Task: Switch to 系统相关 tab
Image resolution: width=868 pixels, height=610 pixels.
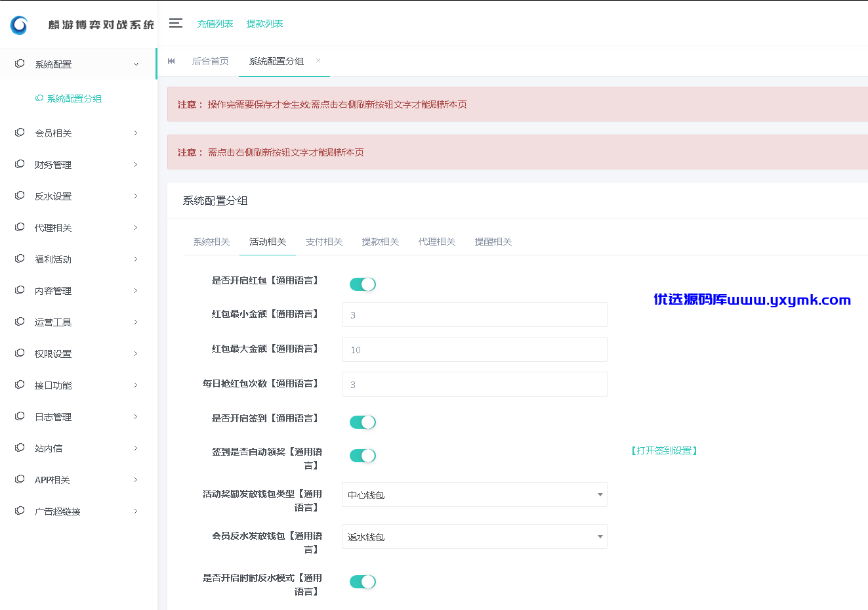Action: 211,242
